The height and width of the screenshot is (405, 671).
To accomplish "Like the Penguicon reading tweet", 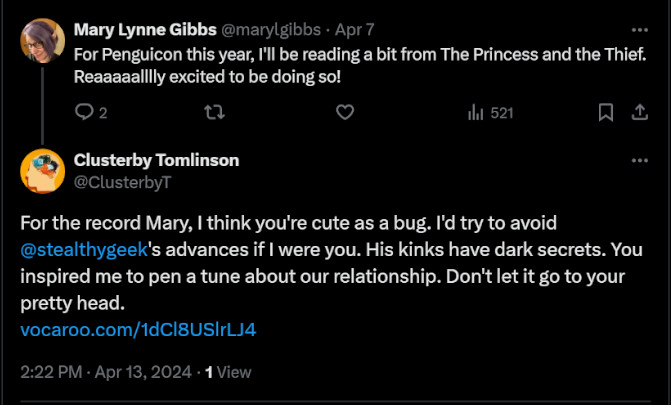I will point(345,113).
